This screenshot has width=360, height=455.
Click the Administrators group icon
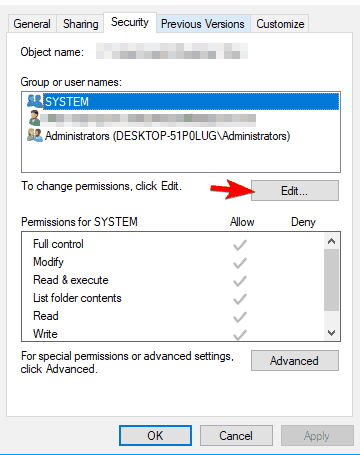(x=35, y=136)
